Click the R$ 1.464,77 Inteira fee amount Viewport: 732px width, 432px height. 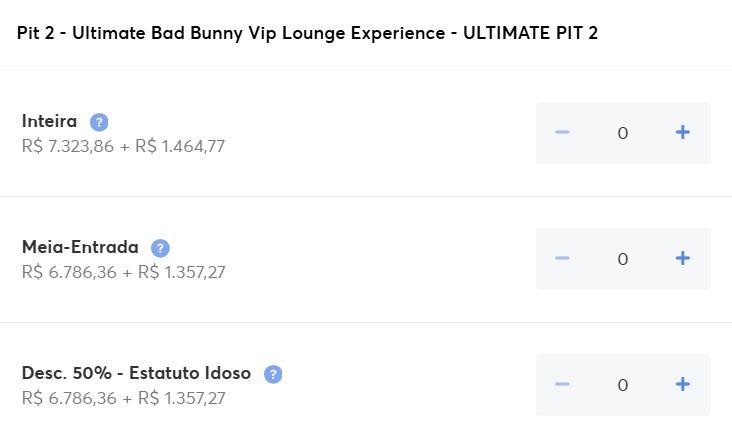click(x=180, y=146)
